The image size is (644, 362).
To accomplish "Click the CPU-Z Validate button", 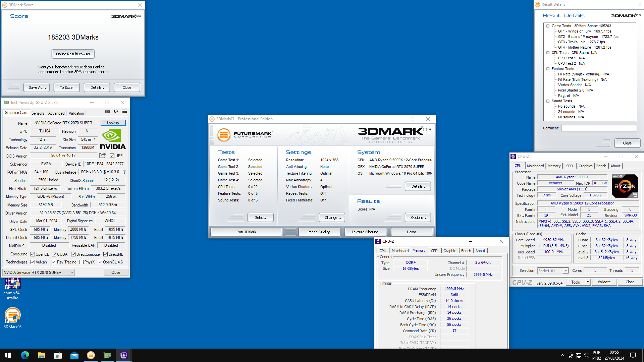I will pyautogui.click(x=604, y=282).
